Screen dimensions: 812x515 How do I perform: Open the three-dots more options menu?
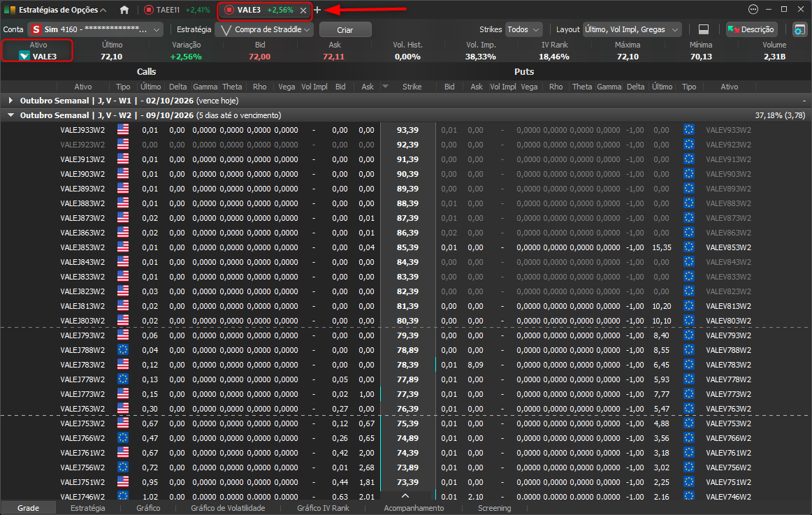[x=753, y=9]
